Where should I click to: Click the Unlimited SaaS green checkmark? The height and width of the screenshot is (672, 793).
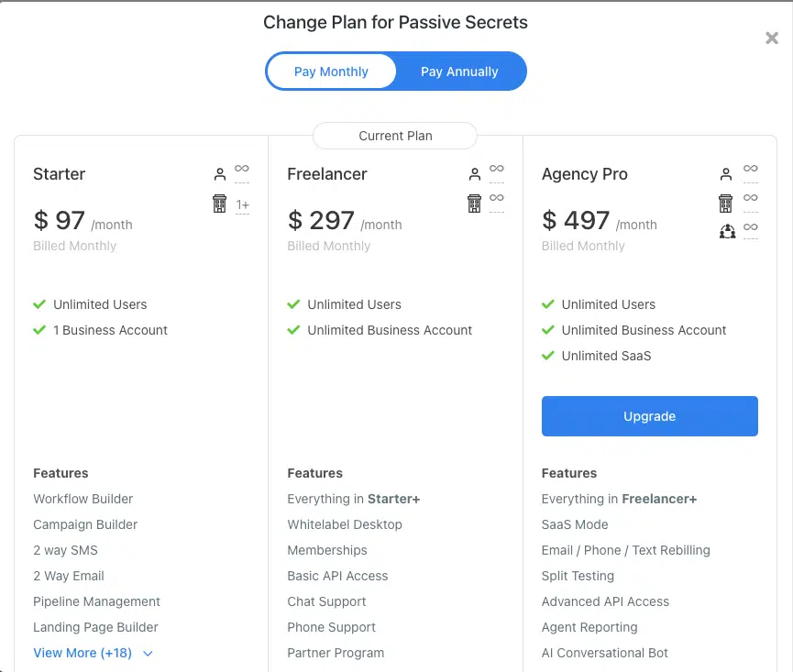click(x=547, y=356)
